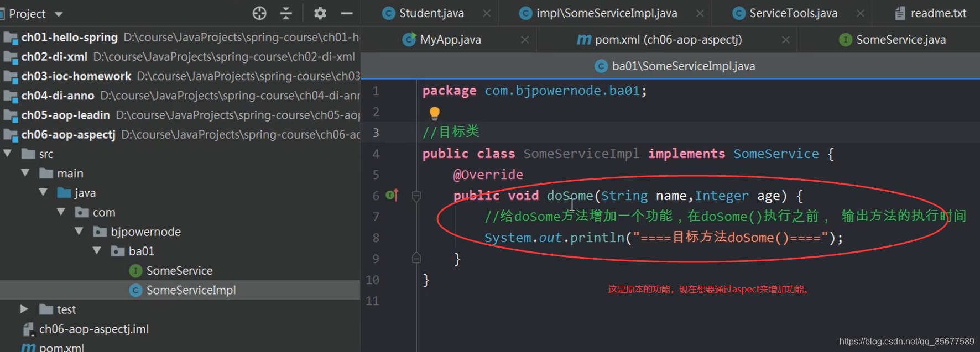980x352 pixels.
Task: Open the pom.xml (ch06-aop-aspectj) tab
Action: 668,40
